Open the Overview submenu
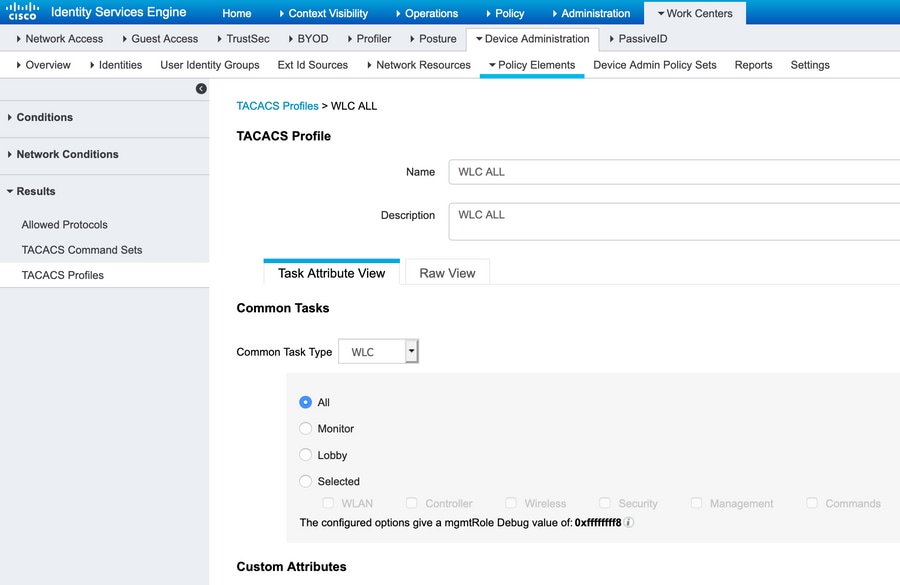 tap(44, 65)
